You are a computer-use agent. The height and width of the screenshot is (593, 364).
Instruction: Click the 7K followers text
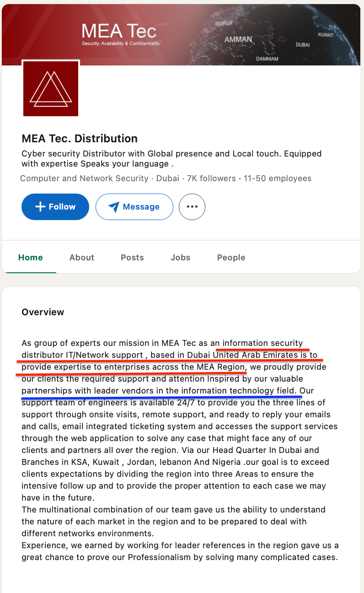coord(211,178)
